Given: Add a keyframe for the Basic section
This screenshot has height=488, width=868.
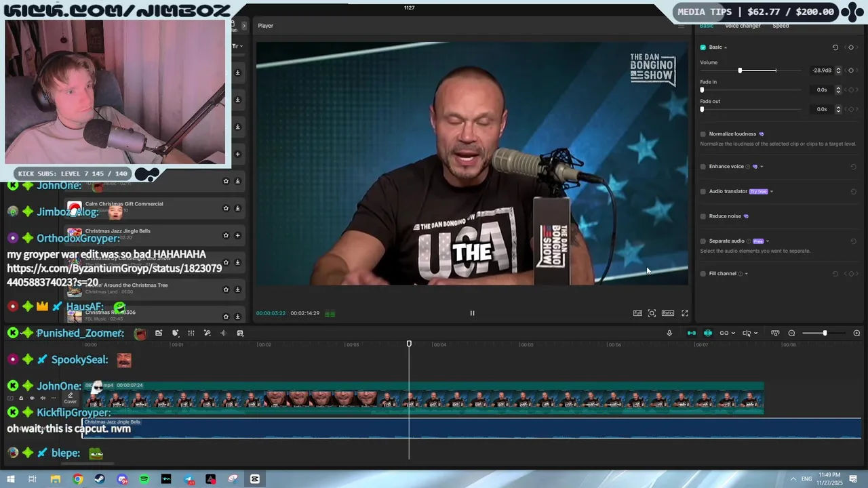Looking at the screenshot, I should point(851,47).
